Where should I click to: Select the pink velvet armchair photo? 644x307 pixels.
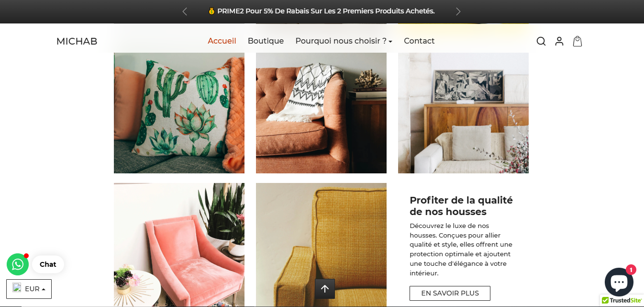(179, 245)
